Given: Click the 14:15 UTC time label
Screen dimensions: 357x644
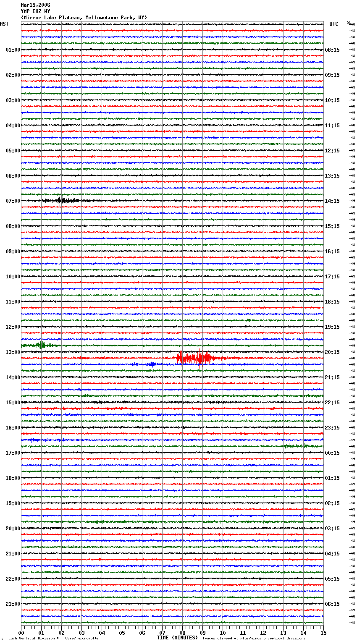Looking at the screenshot, I should click(332, 201).
